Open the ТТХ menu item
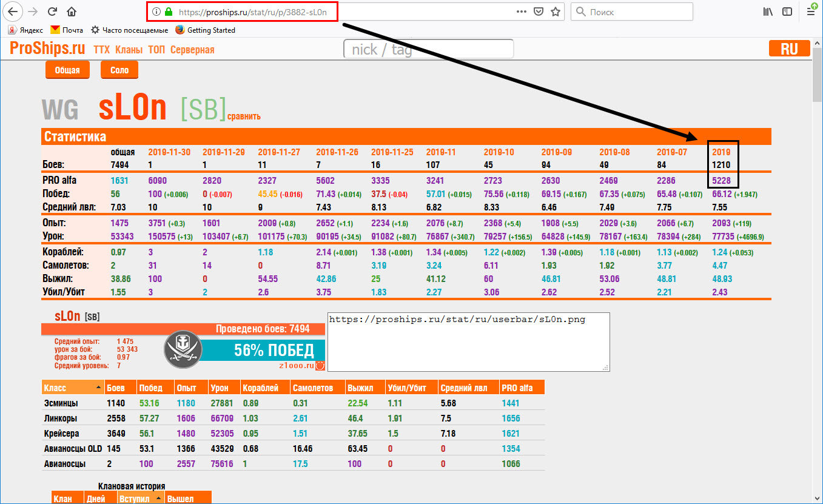Screen dimensions: 823x504 coord(102,49)
